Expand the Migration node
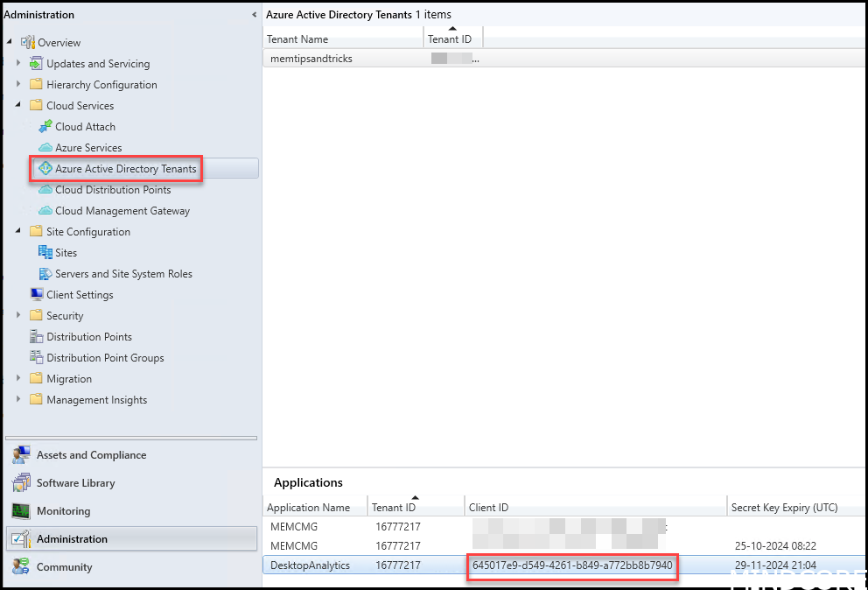Image resolution: width=868 pixels, height=590 pixels. [18, 378]
